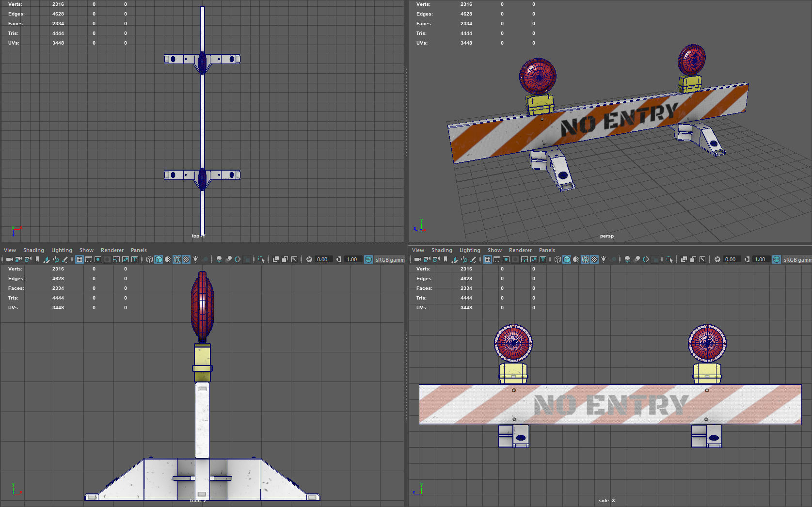
Task: Click Gamma reset icon in front panel
Action: pyautogui.click(x=338, y=259)
